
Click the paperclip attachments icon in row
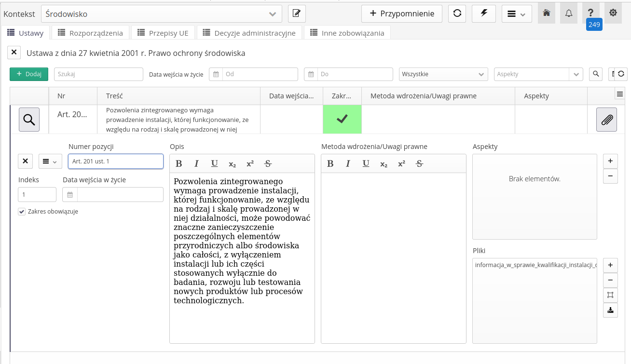click(x=606, y=120)
